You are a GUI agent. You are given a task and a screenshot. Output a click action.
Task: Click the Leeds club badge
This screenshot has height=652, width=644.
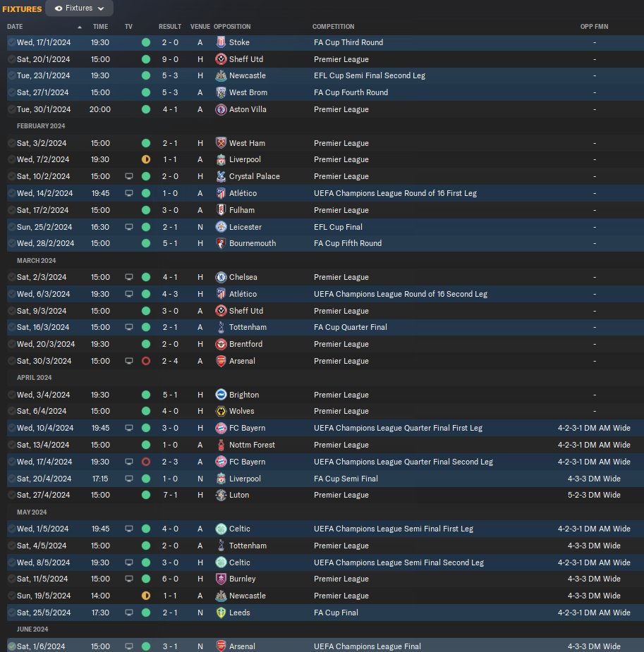[221, 613]
